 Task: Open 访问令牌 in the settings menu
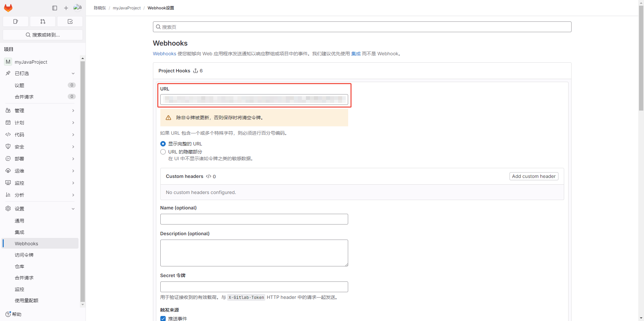point(24,255)
